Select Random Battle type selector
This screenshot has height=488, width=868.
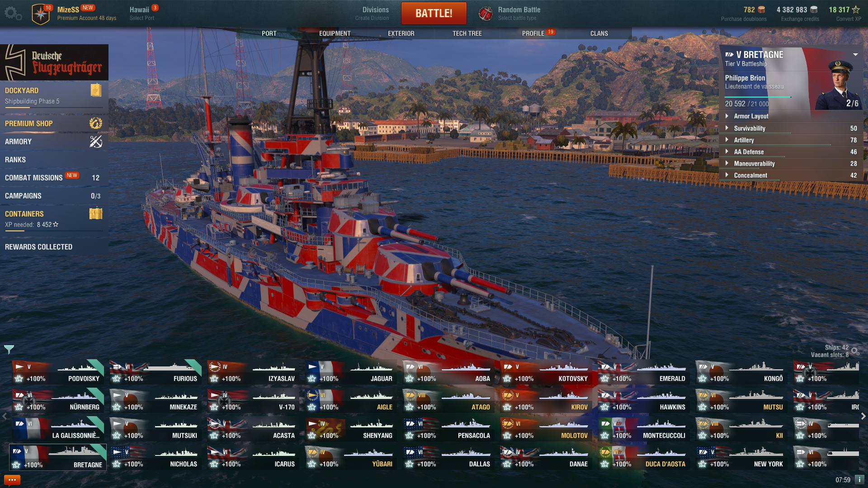click(510, 13)
